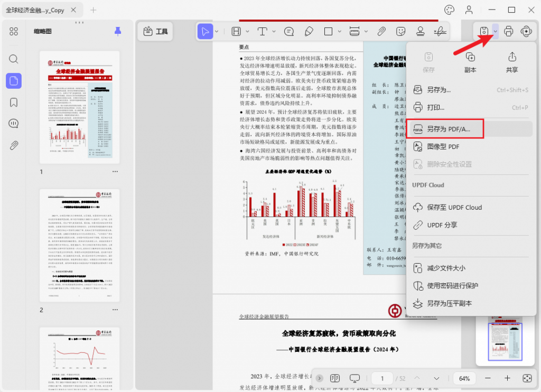Close the 全球经济金融 document tab
This screenshot has width=541, height=392.
click(73, 10)
